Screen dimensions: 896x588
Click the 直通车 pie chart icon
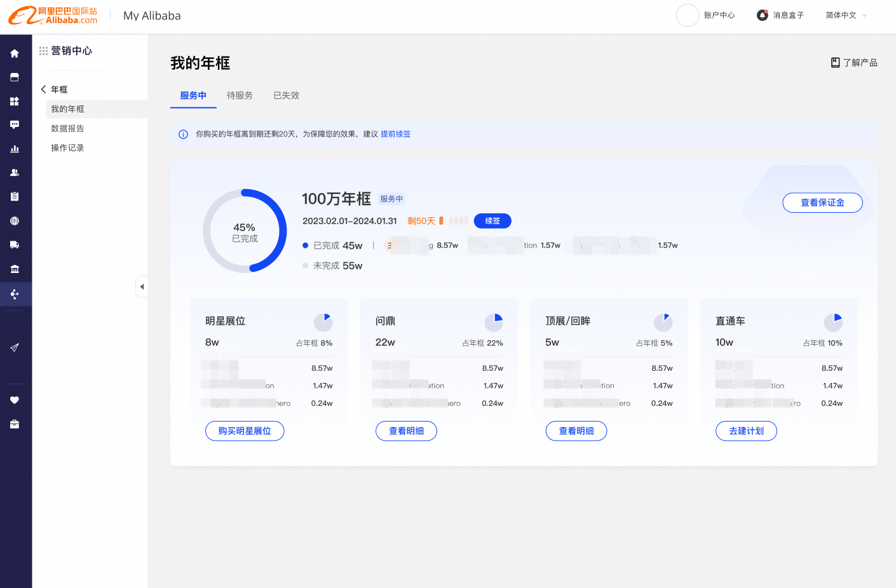tap(833, 322)
